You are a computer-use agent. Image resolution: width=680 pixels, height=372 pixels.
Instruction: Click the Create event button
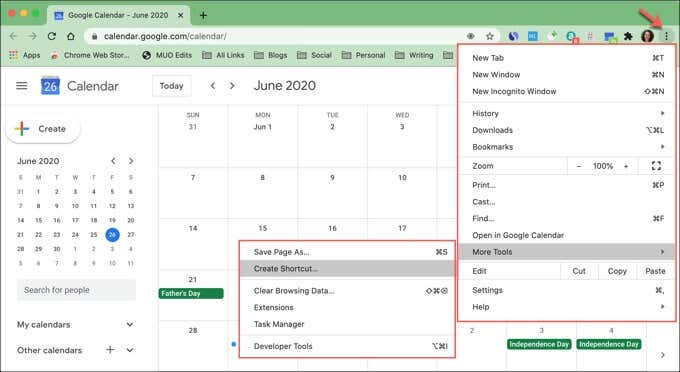pyautogui.click(x=43, y=129)
